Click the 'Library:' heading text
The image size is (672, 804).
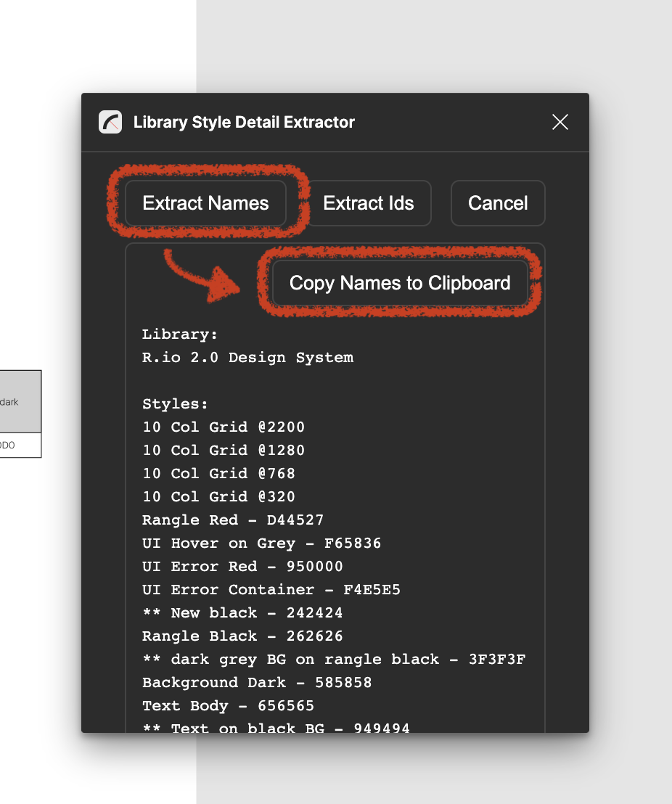point(180,335)
